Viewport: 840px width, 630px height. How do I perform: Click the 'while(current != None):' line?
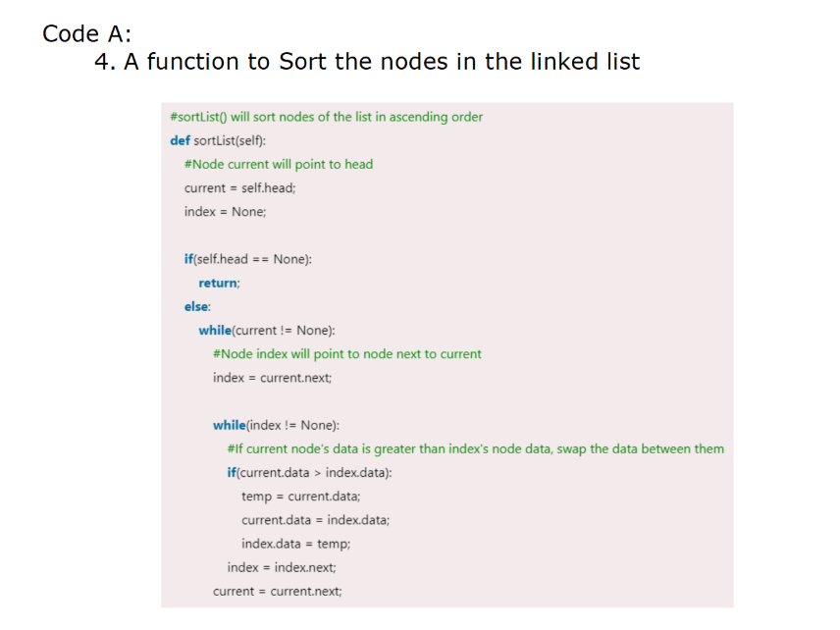(267, 331)
